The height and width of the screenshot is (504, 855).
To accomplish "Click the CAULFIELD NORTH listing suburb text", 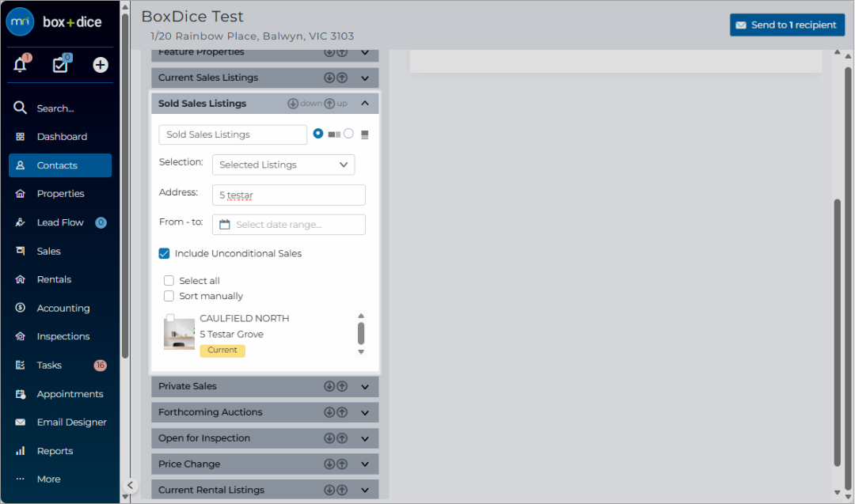I will pos(245,318).
